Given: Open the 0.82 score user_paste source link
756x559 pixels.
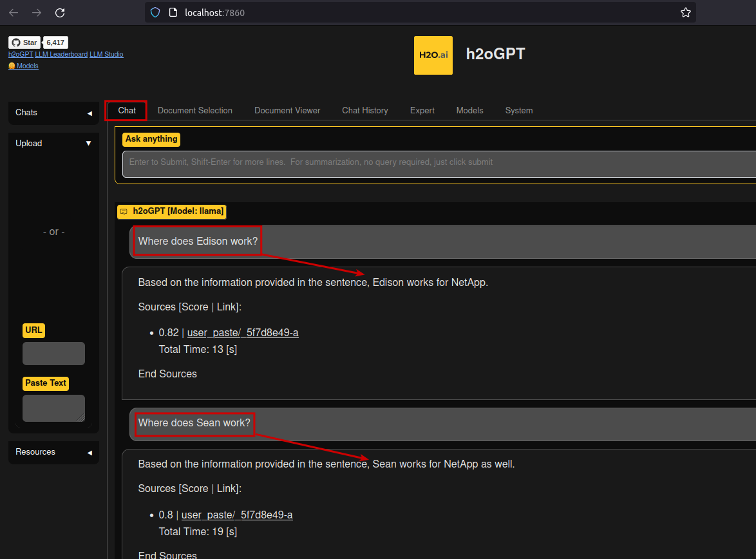Looking at the screenshot, I should click(243, 333).
